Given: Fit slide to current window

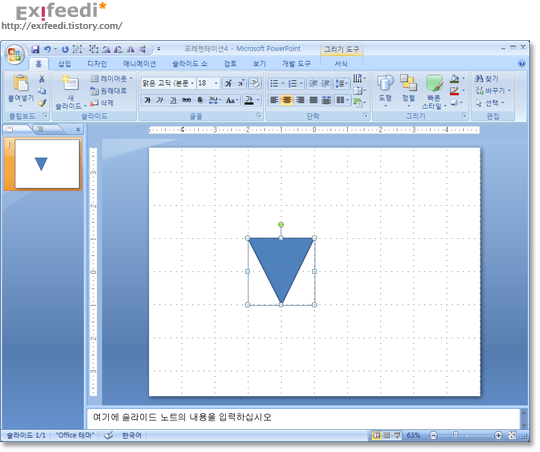Looking at the screenshot, I should pyautogui.click(x=512, y=435).
